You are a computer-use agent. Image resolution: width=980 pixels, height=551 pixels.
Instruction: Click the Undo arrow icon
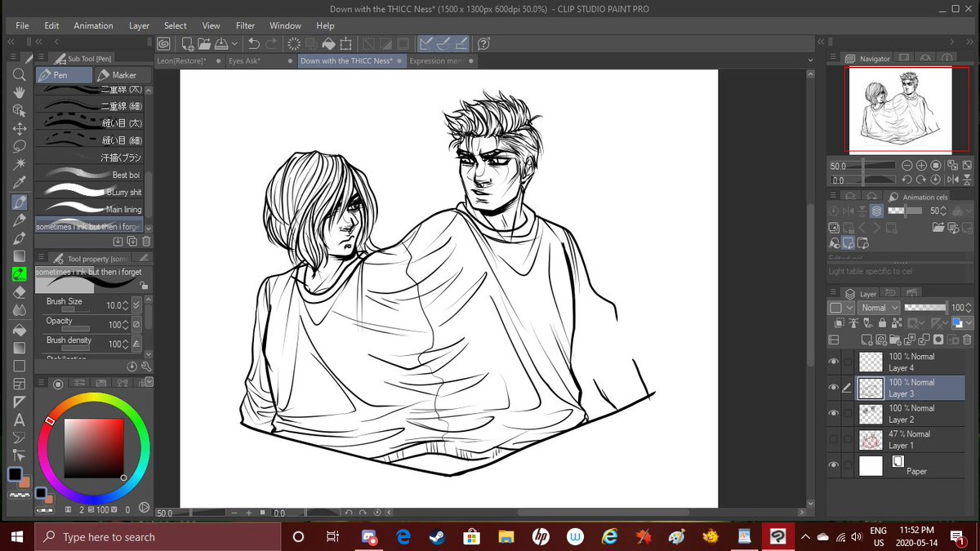[254, 43]
